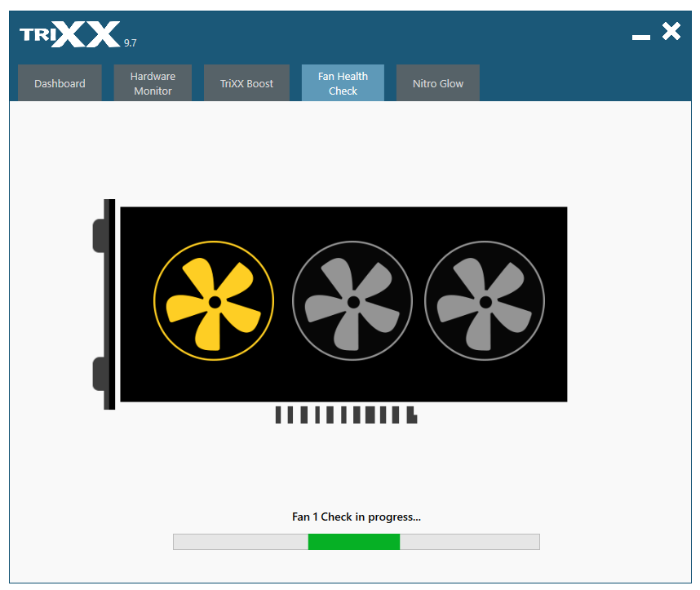This screenshot has height=590, width=700.
Task: Go to the Nitro Glow tab
Action: pos(438,83)
